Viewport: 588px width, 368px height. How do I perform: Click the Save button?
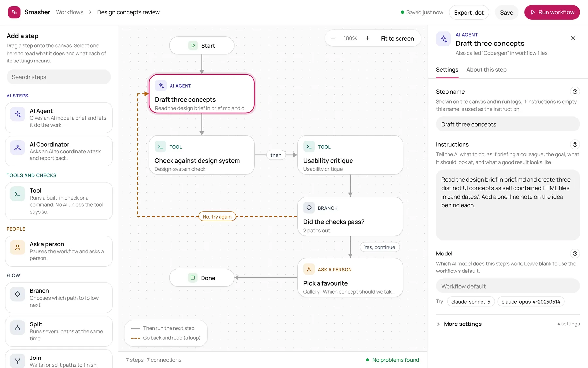click(507, 12)
